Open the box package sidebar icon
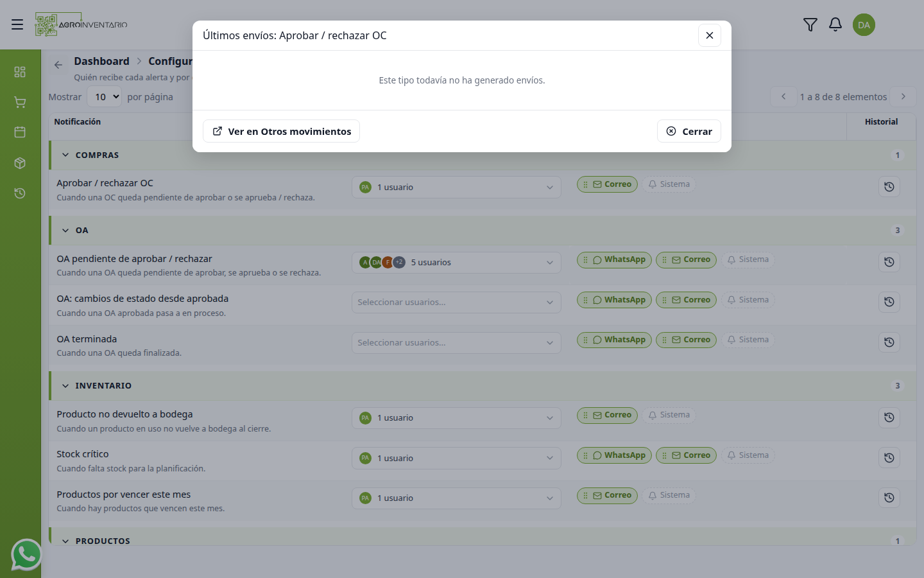The image size is (924, 578). tap(20, 163)
